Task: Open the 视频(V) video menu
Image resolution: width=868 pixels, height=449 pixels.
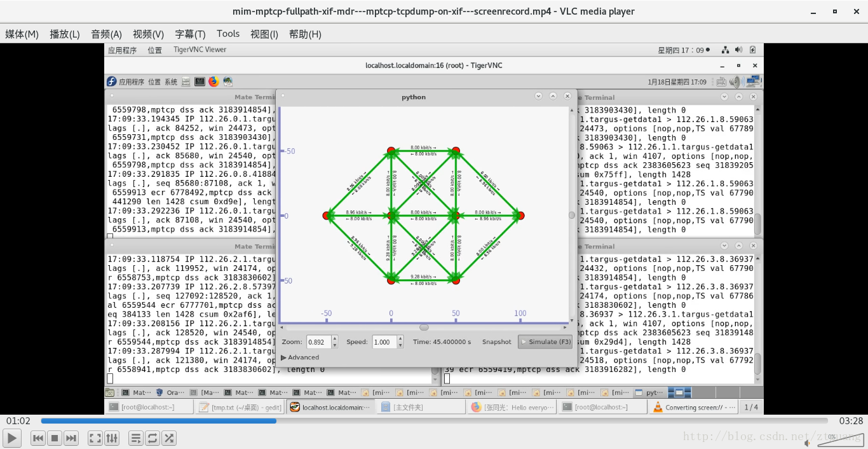Action: point(148,34)
